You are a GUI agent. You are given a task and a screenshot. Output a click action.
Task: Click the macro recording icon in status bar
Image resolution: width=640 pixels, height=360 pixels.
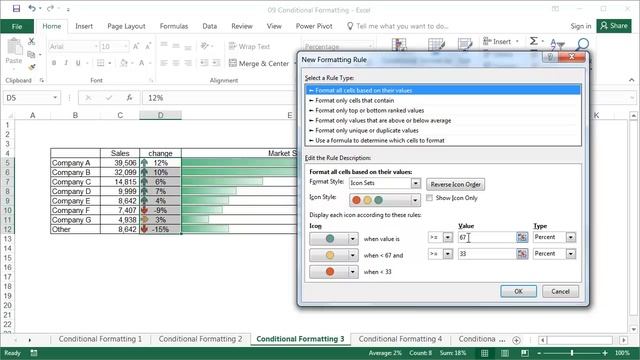[x=34, y=353]
